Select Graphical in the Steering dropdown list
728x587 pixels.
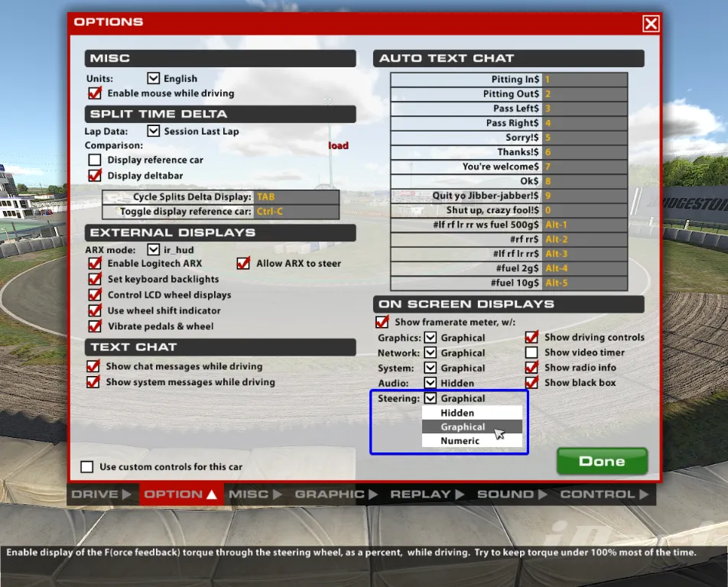tap(472, 426)
